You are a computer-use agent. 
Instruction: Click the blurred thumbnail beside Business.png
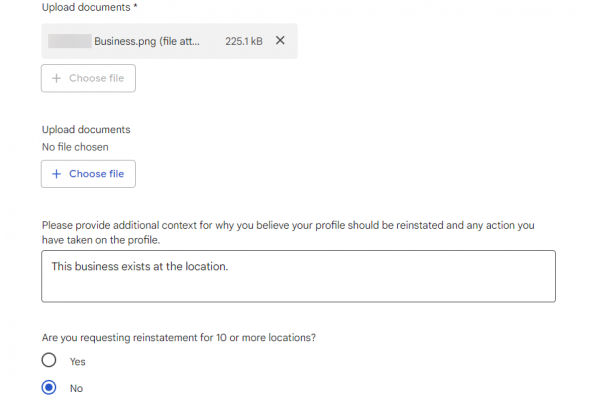(70, 41)
